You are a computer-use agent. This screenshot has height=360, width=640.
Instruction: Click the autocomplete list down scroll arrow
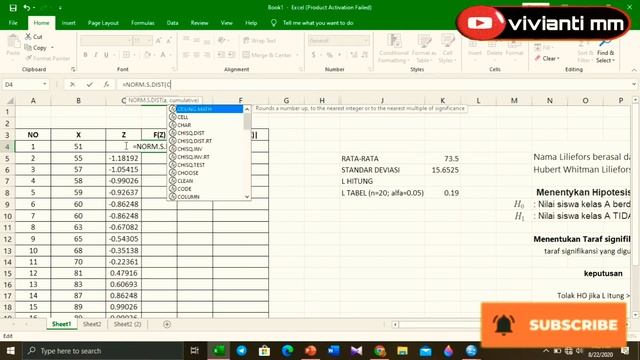(x=247, y=197)
